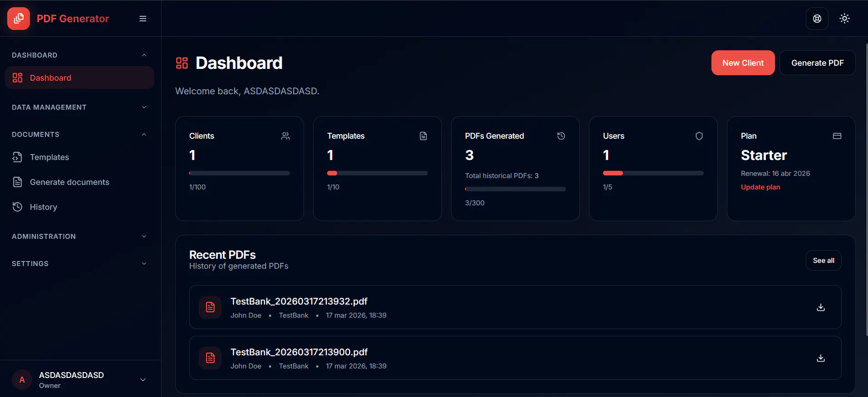
Task: Click the shield icon on the Users card
Action: pyautogui.click(x=699, y=136)
